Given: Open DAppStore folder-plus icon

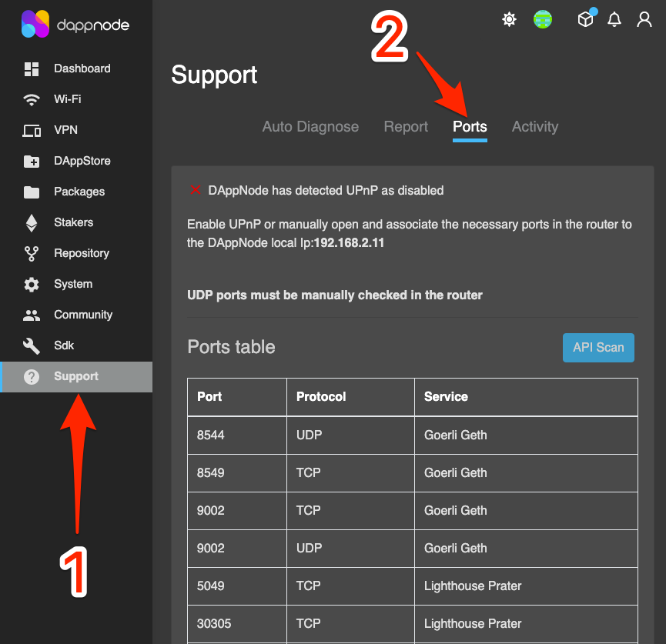Looking at the screenshot, I should (x=32, y=162).
